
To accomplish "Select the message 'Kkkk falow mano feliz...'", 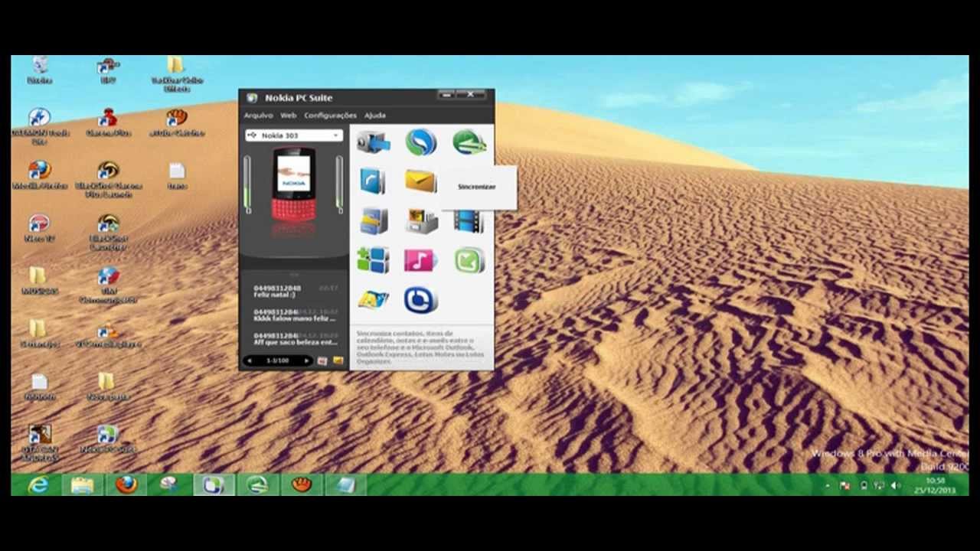I will pos(296,315).
